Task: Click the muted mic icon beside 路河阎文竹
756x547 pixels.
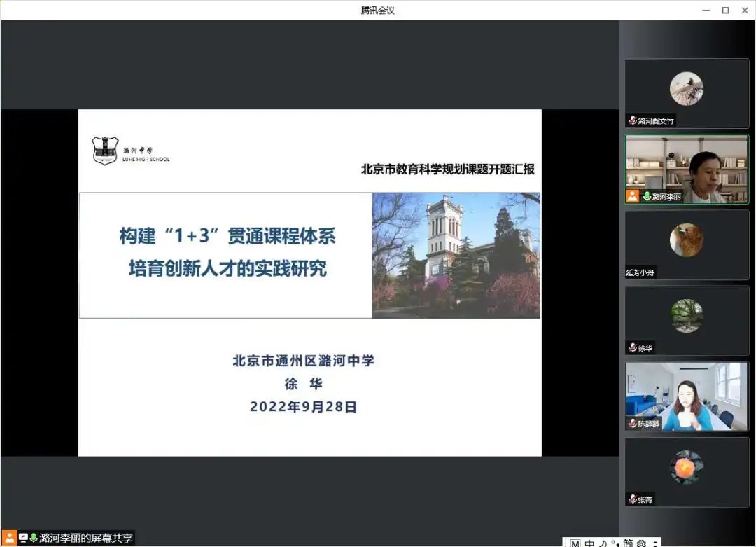Action: [632, 120]
